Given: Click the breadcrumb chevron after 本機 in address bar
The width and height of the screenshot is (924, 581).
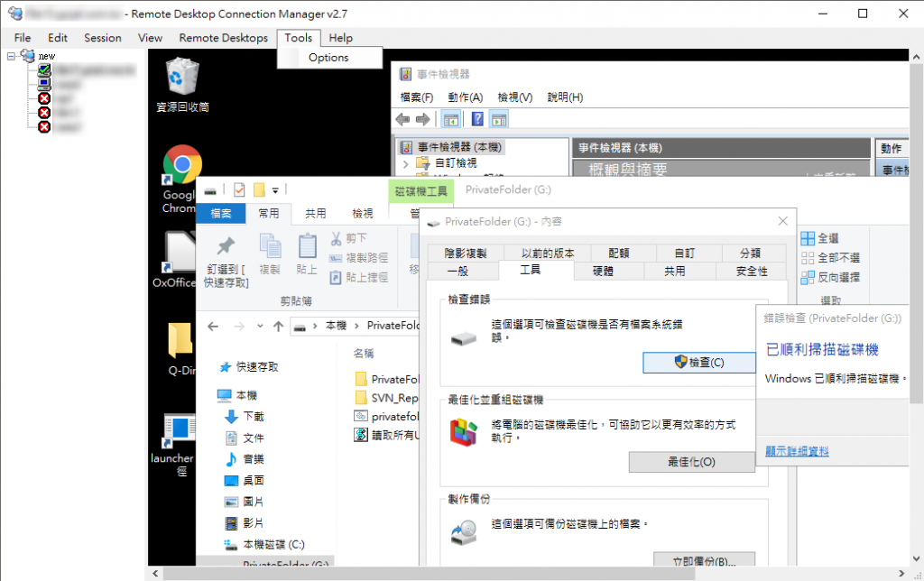Looking at the screenshot, I should pos(356,326).
